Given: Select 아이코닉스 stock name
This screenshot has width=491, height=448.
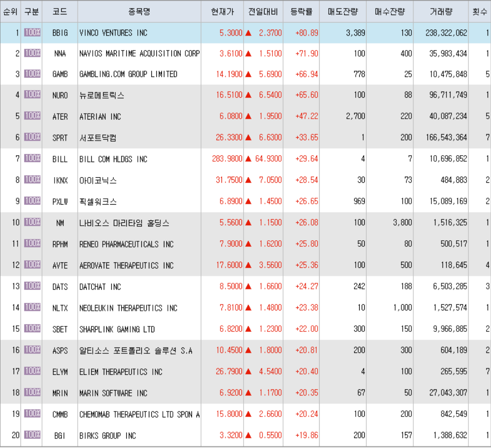Looking at the screenshot, I should (x=98, y=181).
